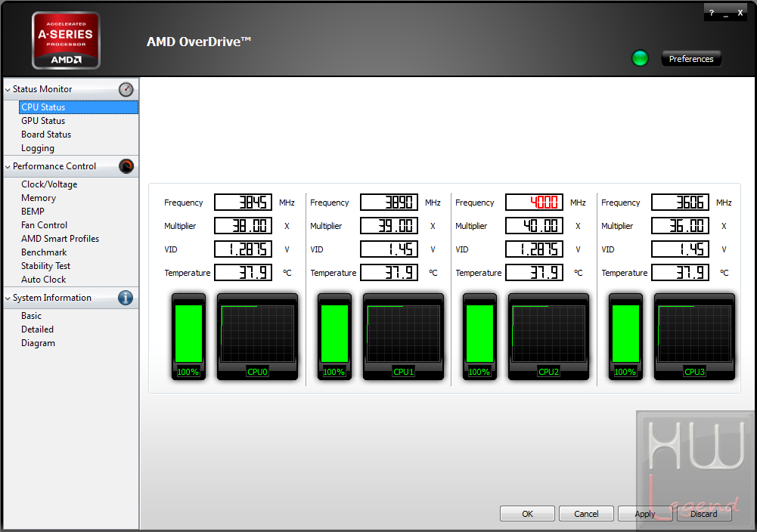
Task: Open Clock/Voltage settings
Action: (x=49, y=184)
